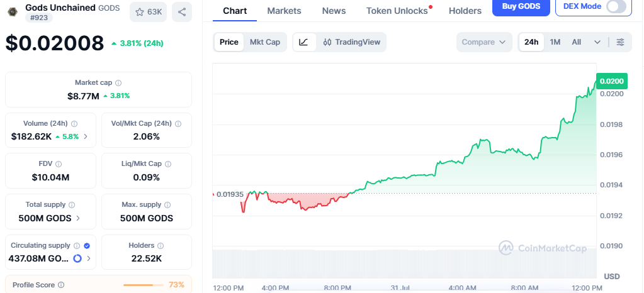Click the 0.01935 opening price marker

click(230, 194)
